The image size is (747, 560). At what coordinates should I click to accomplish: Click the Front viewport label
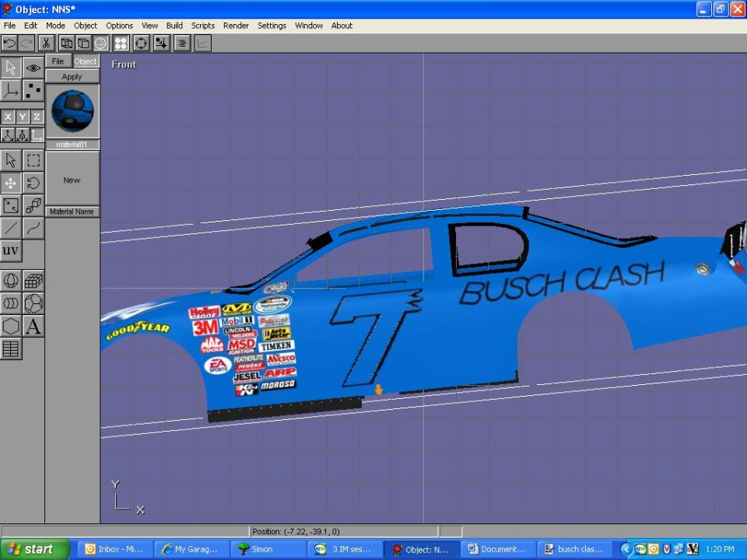[124, 65]
